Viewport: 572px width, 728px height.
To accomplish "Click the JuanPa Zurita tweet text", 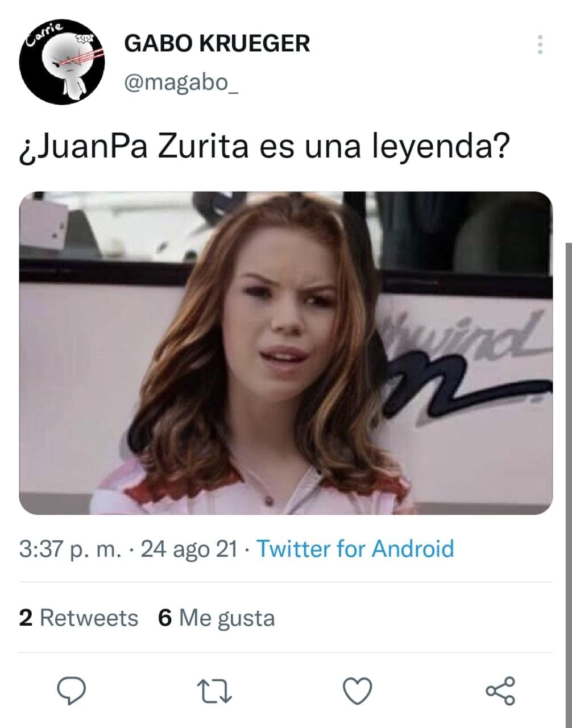I will 264,146.
